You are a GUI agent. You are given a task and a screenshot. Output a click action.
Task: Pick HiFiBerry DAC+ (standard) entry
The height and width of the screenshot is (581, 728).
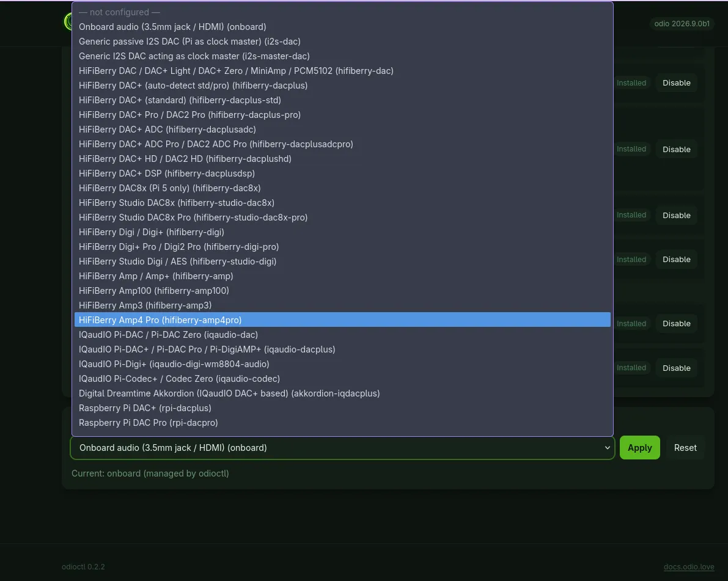pyautogui.click(x=342, y=100)
